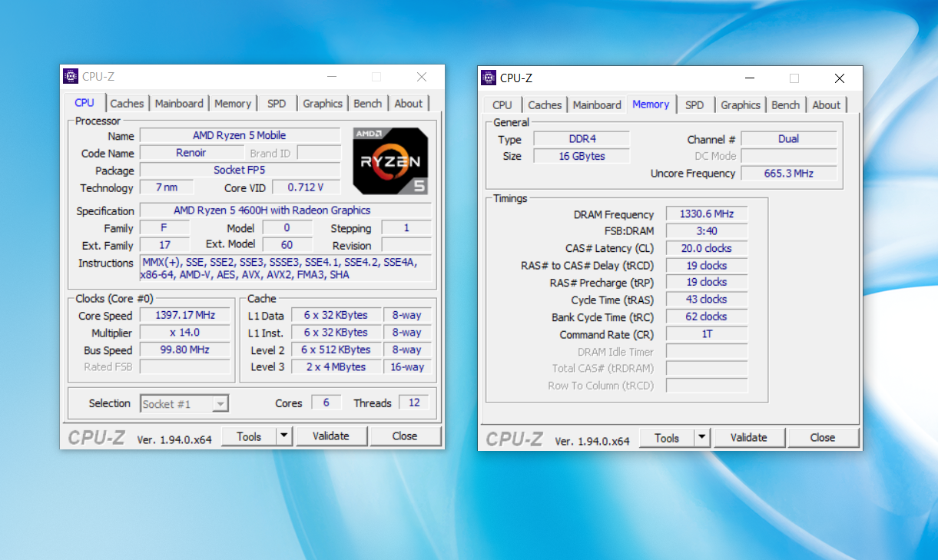Open About tab in right CPU-Z window
The width and height of the screenshot is (938, 560).
pos(827,105)
